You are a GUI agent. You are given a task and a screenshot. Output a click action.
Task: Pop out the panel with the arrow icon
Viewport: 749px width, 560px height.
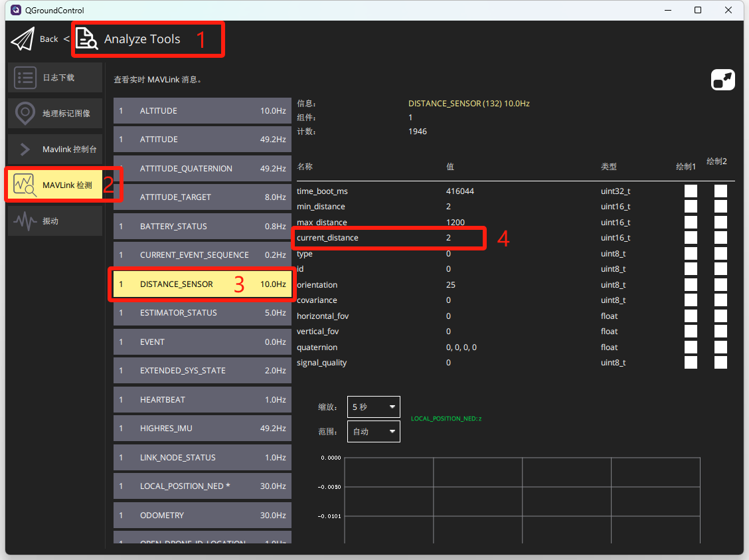pos(722,80)
